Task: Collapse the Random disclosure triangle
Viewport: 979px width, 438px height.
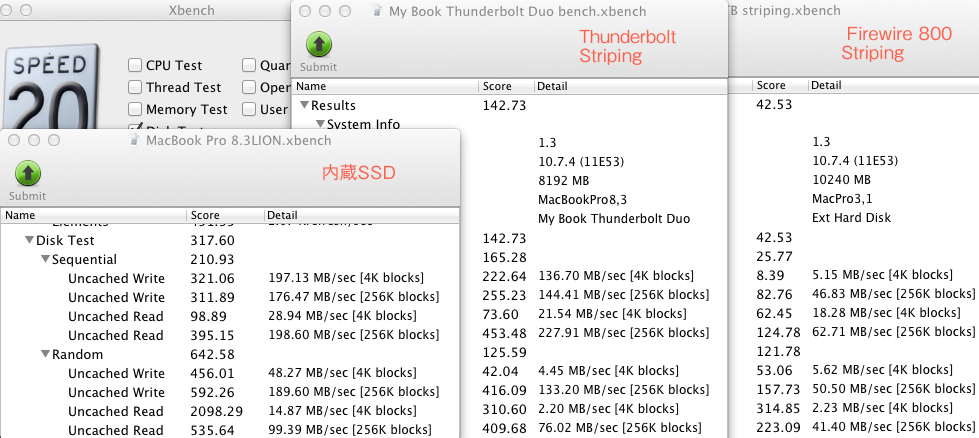Action: [x=45, y=354]
